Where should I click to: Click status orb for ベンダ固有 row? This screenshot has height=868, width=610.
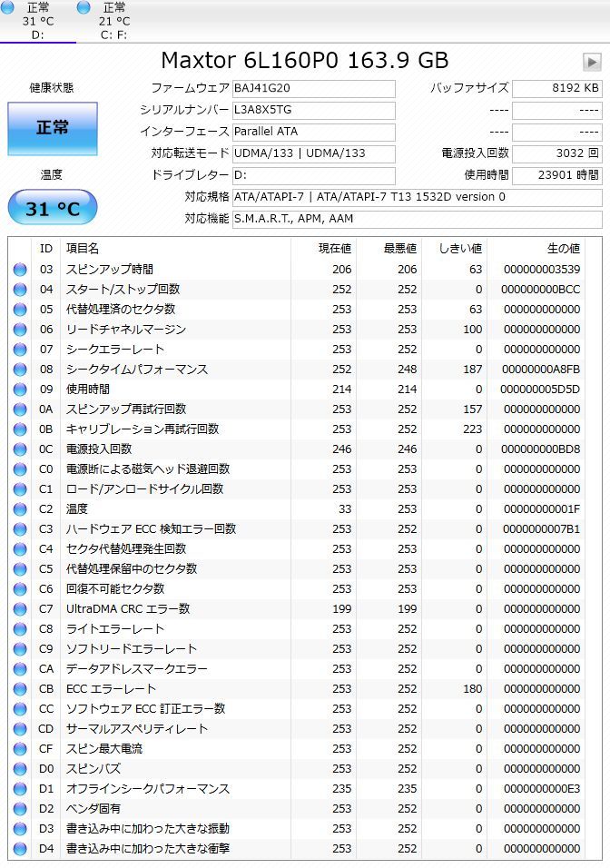point(20,809)
